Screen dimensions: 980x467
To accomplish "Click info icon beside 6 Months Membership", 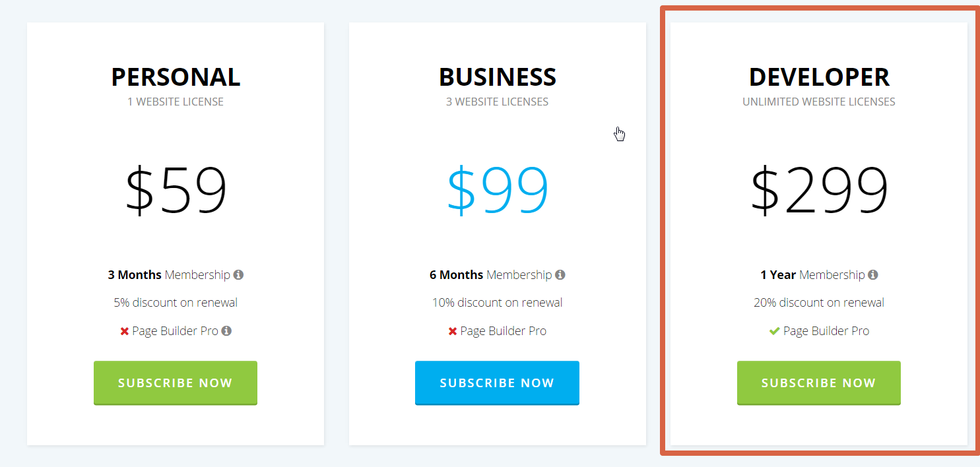I will coord(560,274).
